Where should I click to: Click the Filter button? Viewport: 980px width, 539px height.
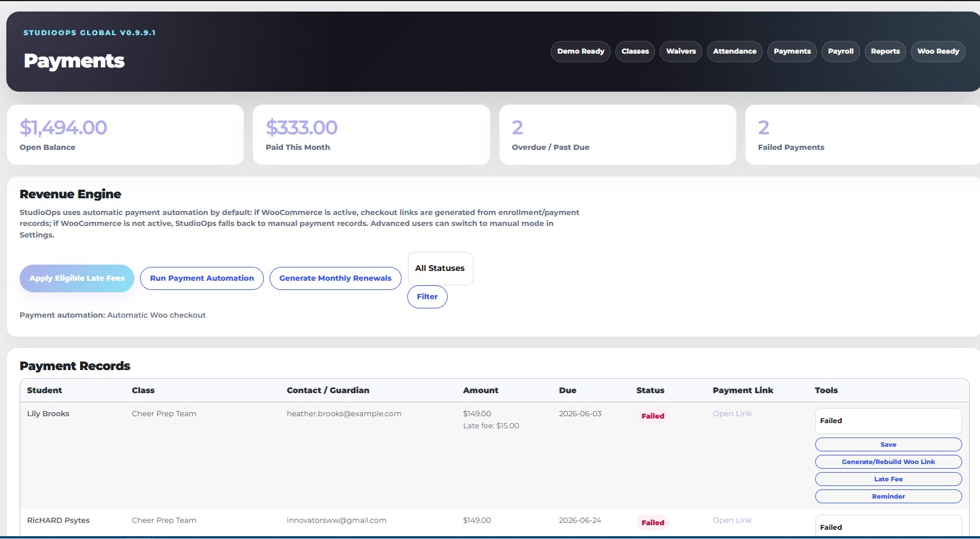point(427,297)
